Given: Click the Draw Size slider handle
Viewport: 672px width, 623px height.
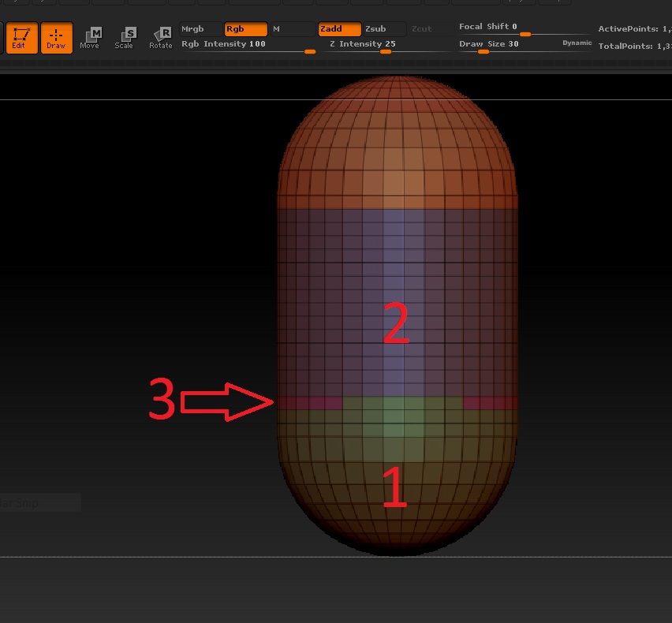Looking at the screenshot, I should (482, 50).
